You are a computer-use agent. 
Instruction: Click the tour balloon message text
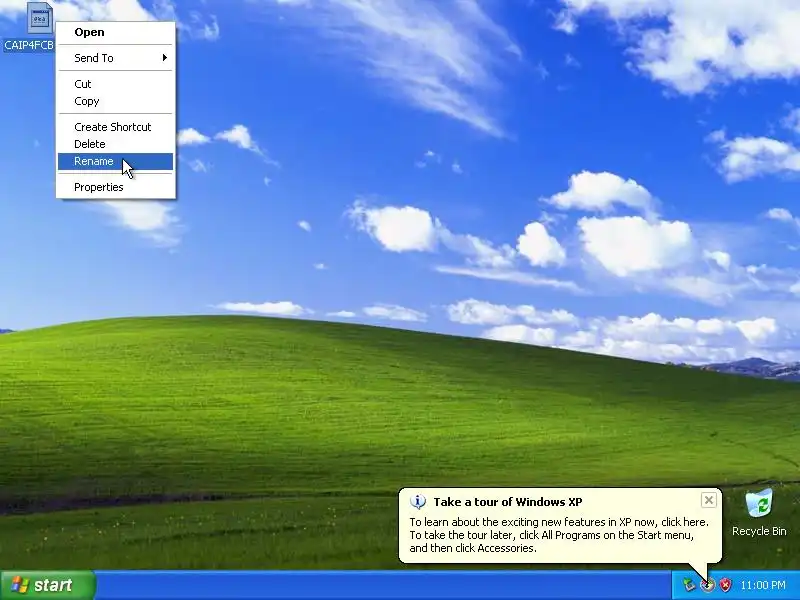pyautogui.click(x=559, y=535)
